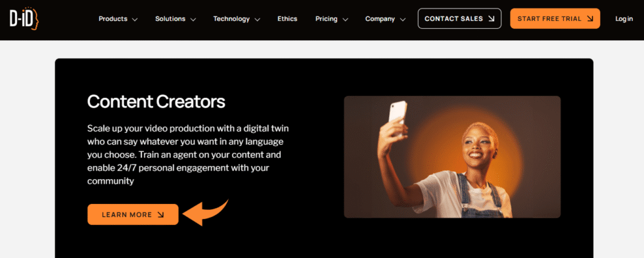Click the orange curved pointer arrow graphic
The width and height of the screenshot is (644, 258).
205,213
